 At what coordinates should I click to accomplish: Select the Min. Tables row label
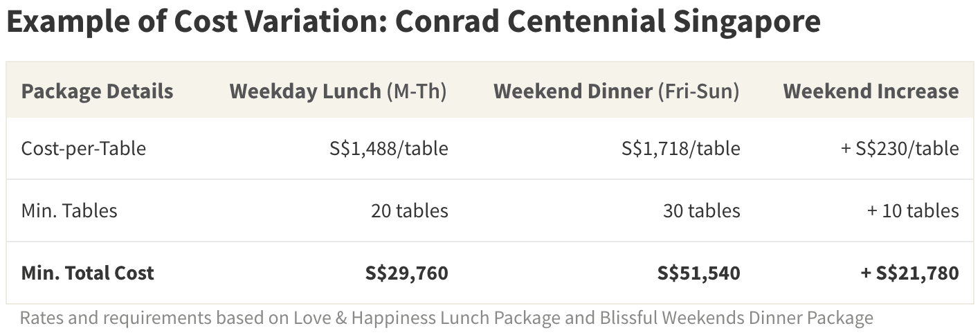tap(69, 210)
